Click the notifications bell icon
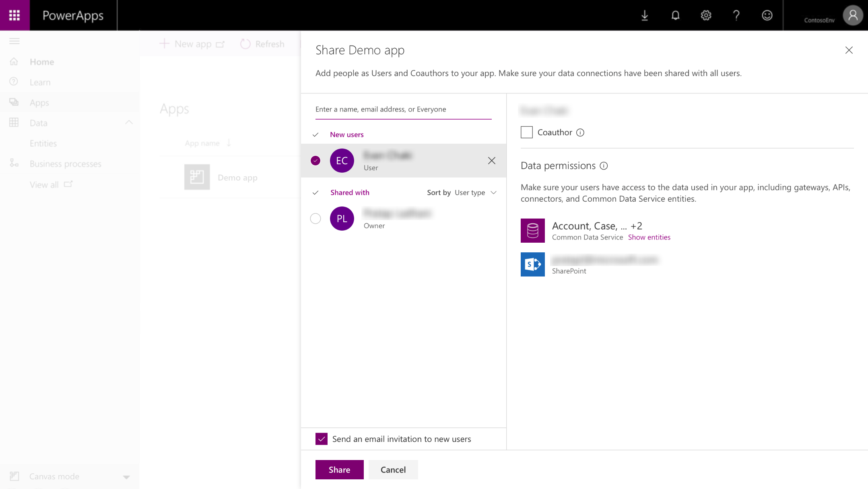 (675, 15)
